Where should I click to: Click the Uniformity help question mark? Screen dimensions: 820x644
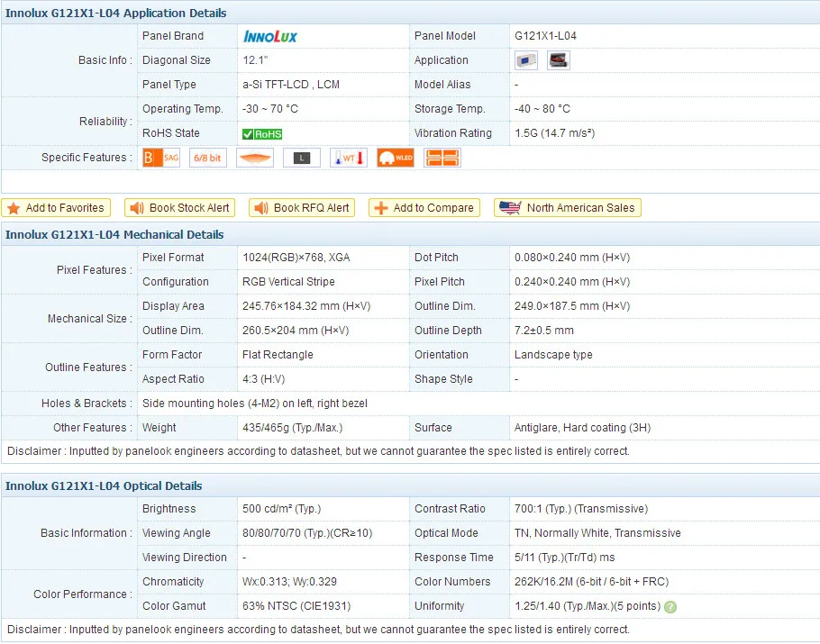671,606
